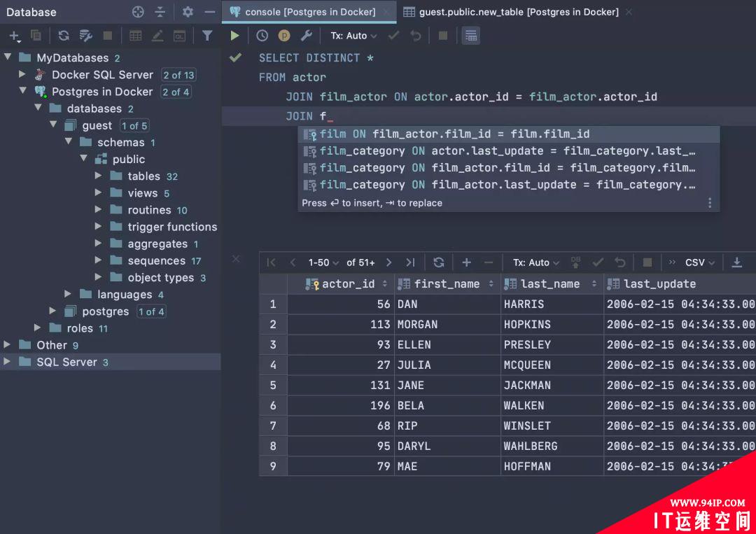Select the roles tree node
This screenshot has width=756, height=534.
(x=80, y=328)
